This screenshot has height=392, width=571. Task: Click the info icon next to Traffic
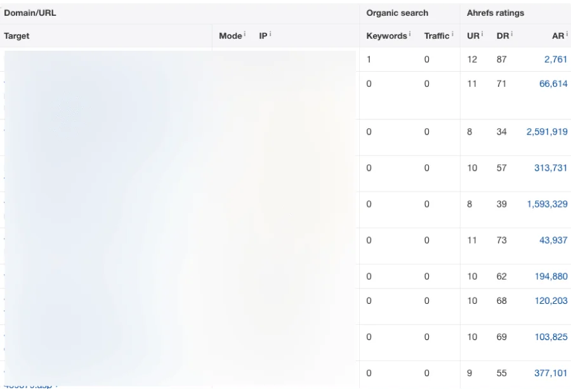(x=452, y=34)
